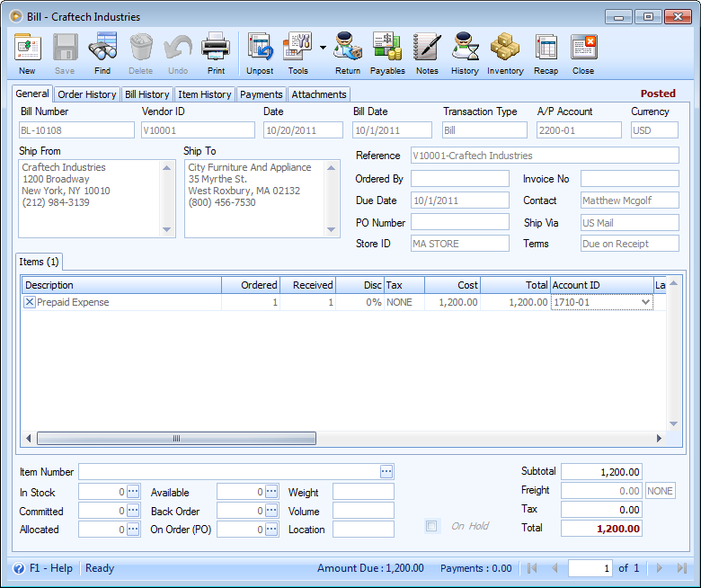Viewport: 701px width, 588px height.
Task: Switch to the Item History tab
Action: 204,94
